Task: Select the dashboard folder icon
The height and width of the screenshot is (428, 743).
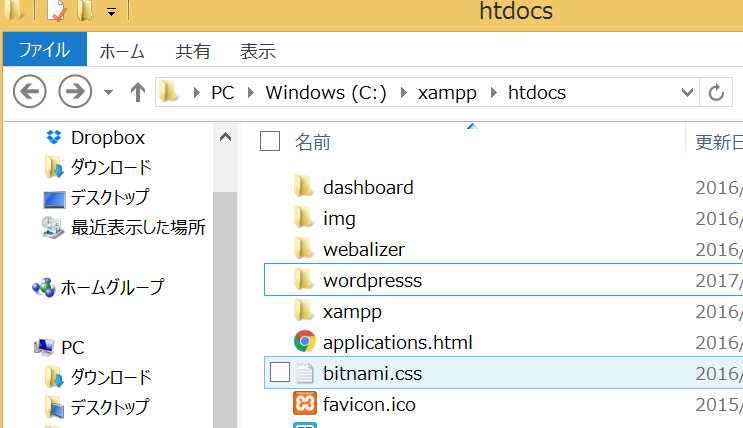Action: pos(303,187)
